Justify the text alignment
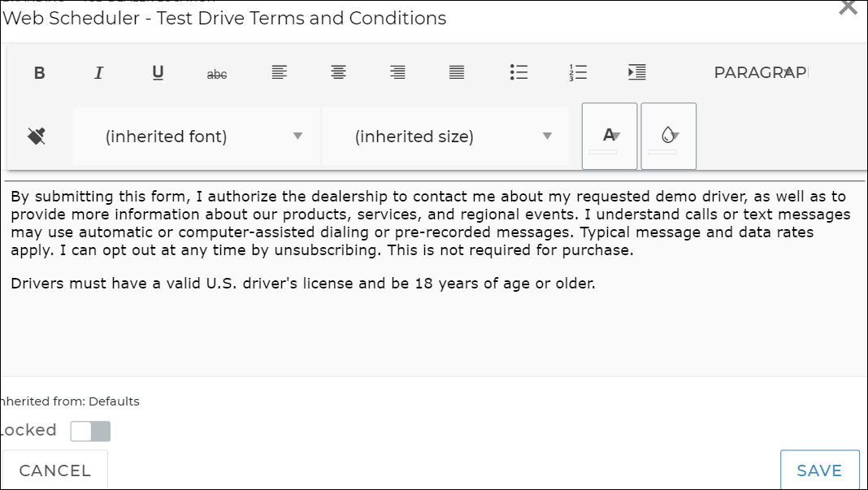 point(457,73)
